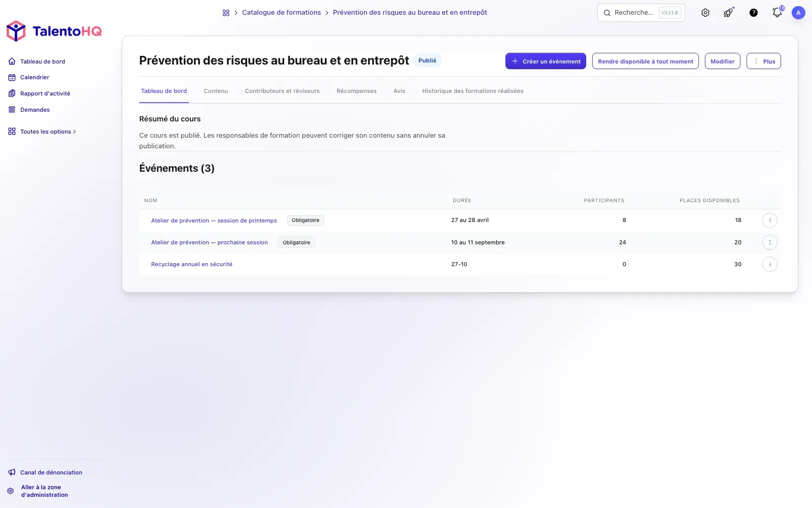Open the notifications bell
This screenshot has width=812, height=508.
(777, 13)
